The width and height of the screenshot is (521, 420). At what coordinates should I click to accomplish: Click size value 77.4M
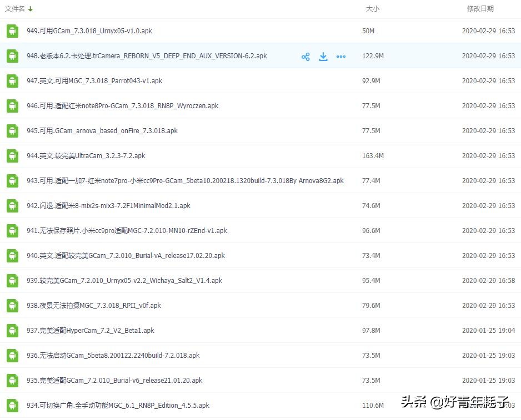point(371,181)
